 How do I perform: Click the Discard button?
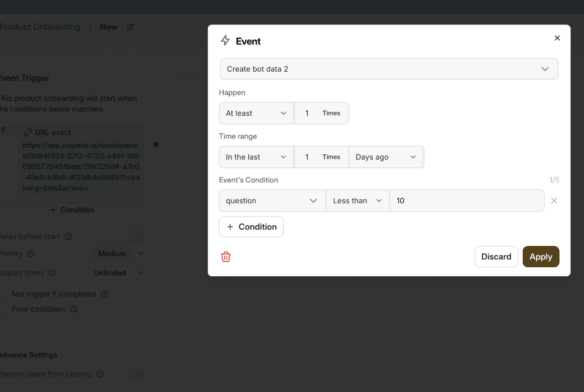(x=496, y=257)
